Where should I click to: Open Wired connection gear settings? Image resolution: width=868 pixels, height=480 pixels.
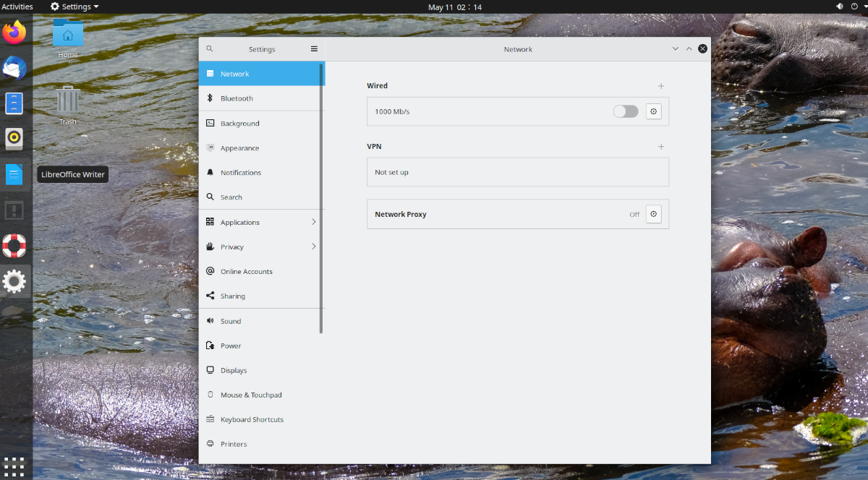click(x=653, y=111)
